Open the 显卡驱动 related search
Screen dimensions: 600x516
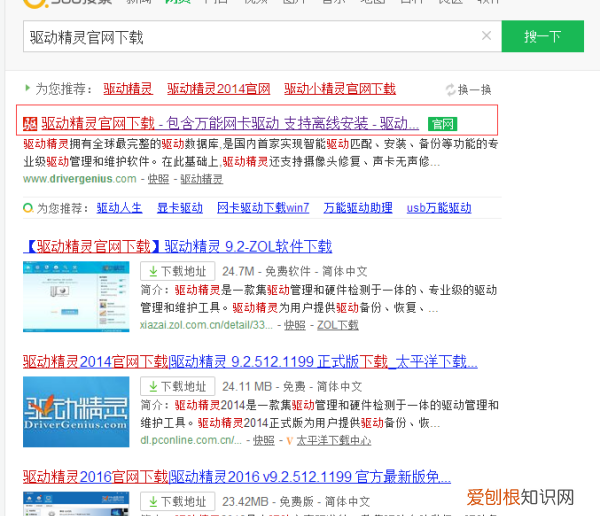(180, 208)
